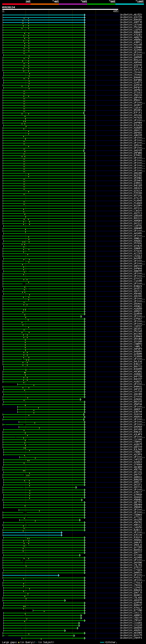The height and width of the screenshot is (644, 146).
Task: Select the UniRef100_P50346 hit name
Action: point(131,27)
